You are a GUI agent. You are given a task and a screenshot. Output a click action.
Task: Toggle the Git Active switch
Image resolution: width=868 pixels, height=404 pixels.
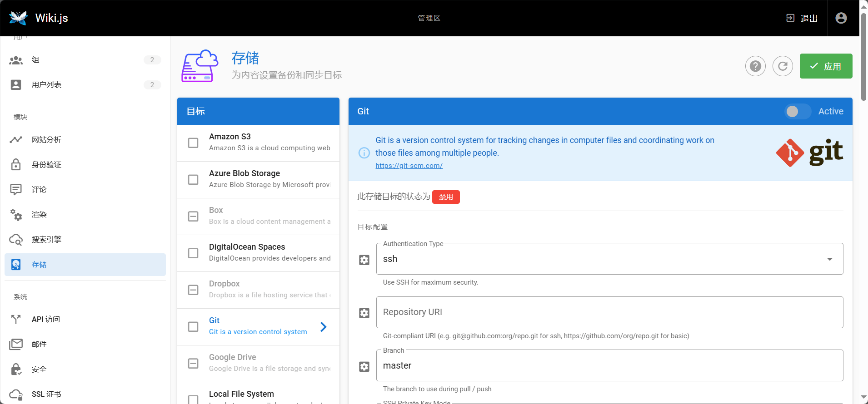(798, 111)
